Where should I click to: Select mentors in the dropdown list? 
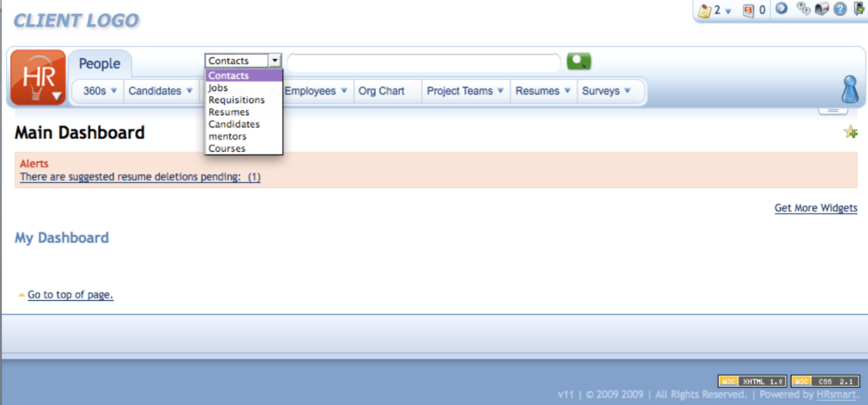point(244,137)
